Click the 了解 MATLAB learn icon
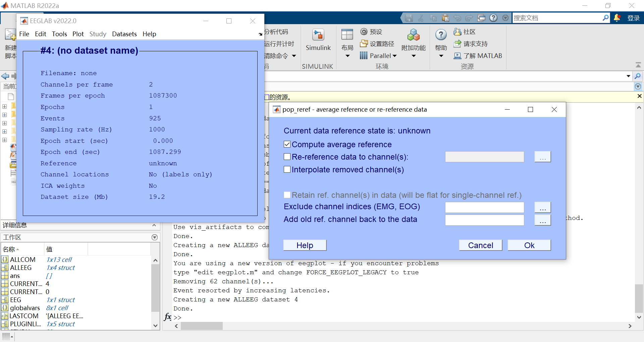 [458, 56]
